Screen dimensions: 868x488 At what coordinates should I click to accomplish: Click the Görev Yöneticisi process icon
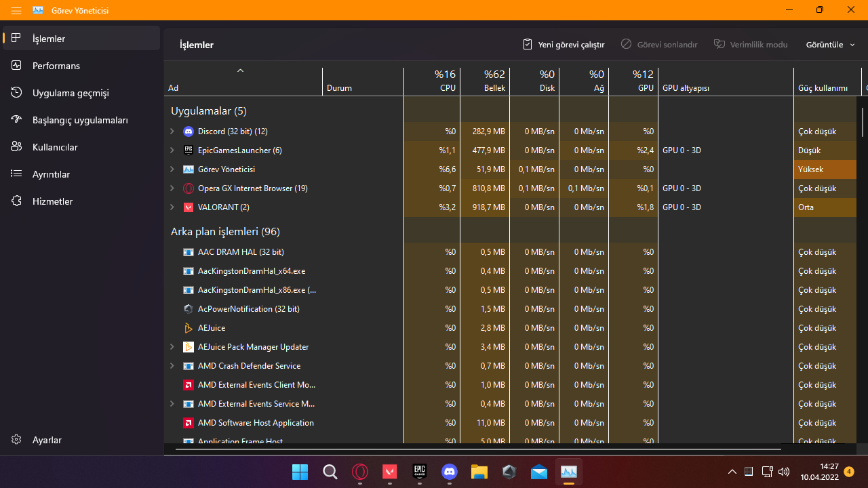point(189,169)
